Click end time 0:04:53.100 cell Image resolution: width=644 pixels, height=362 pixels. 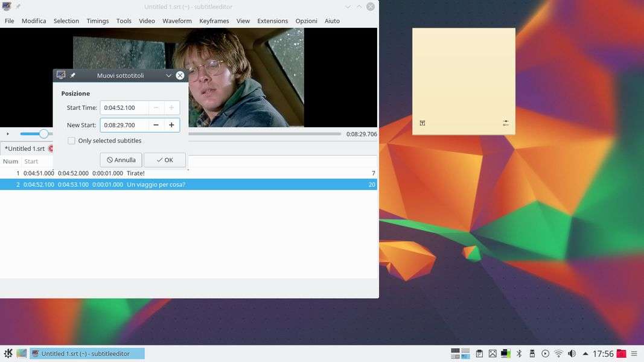coord(73,185)
